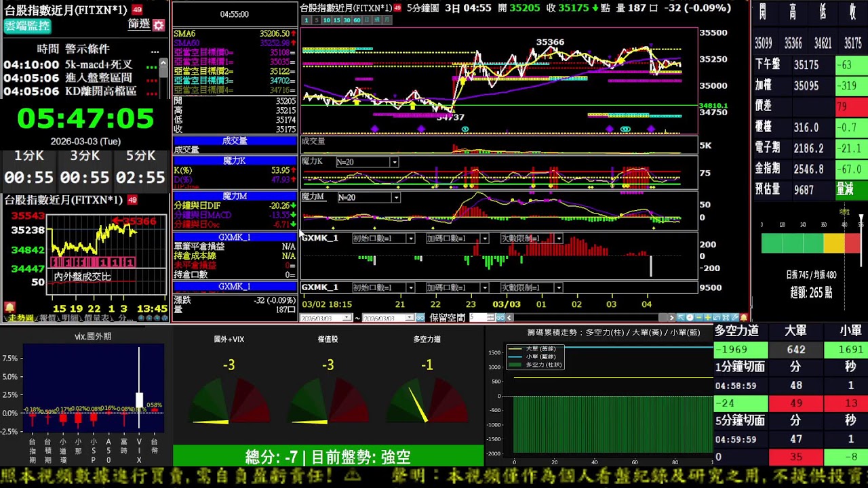868x488 pixels.
Task: Click the 成交量 indicator header
Action: click(235, 140)
